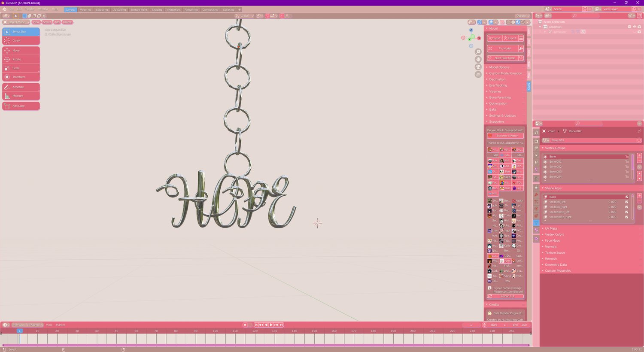Activate the Add Cube tool
Screen dimensions: 644x352
click(x=21, y=106)
